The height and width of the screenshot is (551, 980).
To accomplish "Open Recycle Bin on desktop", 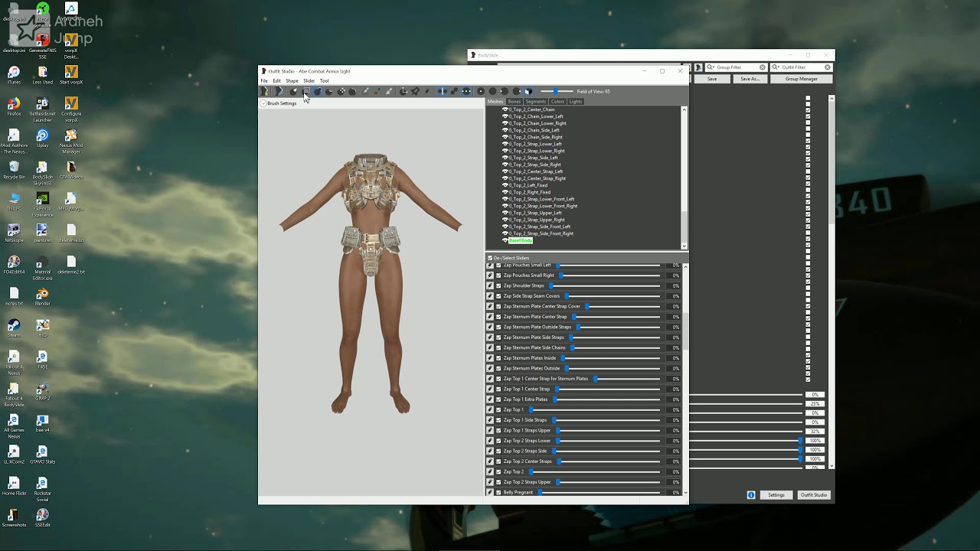I will pyautogui.click(x=14, y=170).
